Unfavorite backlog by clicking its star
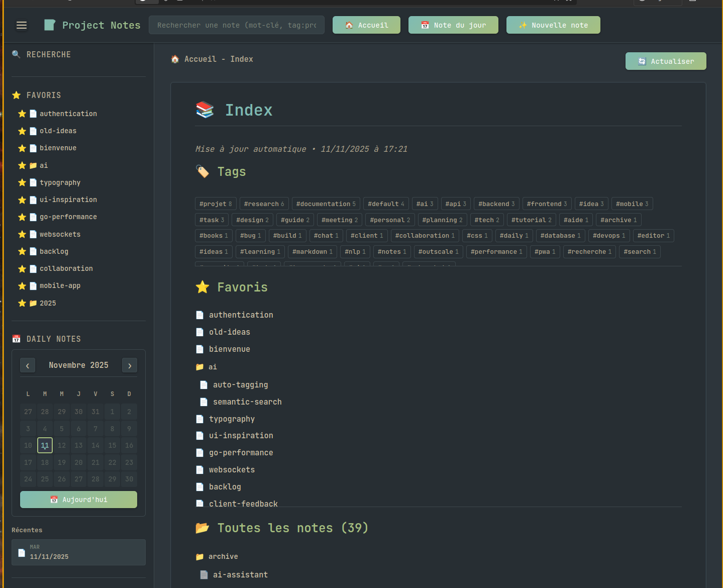The image size is (723, 588). 22,251
